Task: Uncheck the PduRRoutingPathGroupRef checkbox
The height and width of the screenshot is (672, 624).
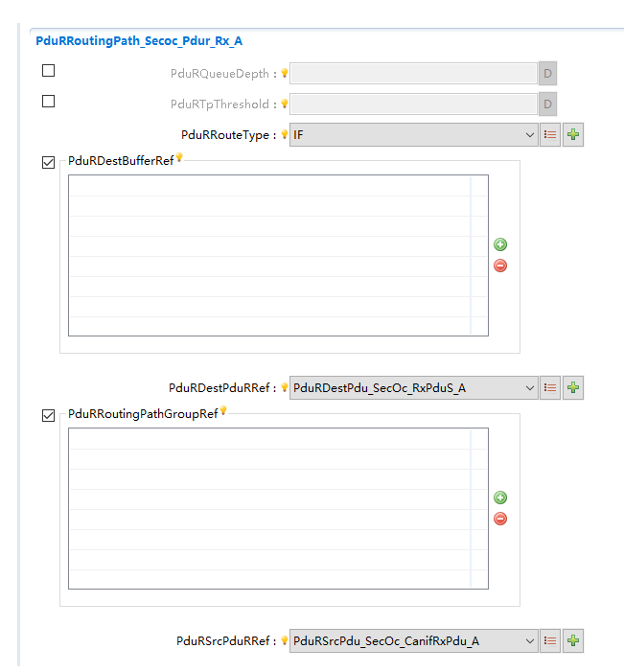Action: (49, 416)
